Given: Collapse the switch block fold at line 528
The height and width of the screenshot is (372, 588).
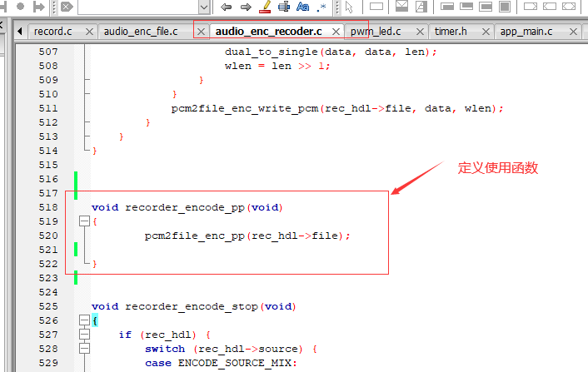Looking at the screenshot, I should [x=84, y=349].
